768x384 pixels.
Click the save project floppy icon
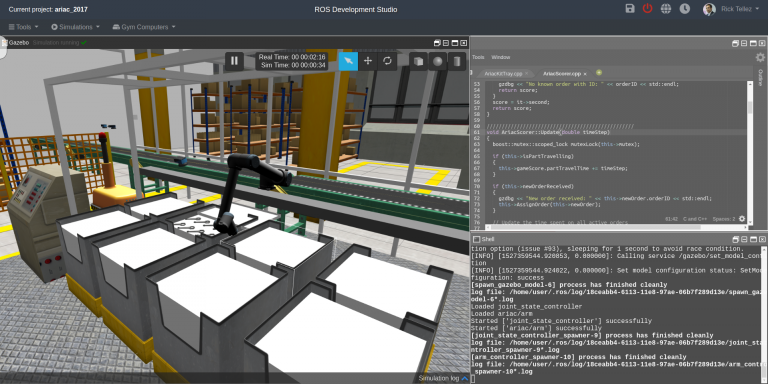point(630,9)
